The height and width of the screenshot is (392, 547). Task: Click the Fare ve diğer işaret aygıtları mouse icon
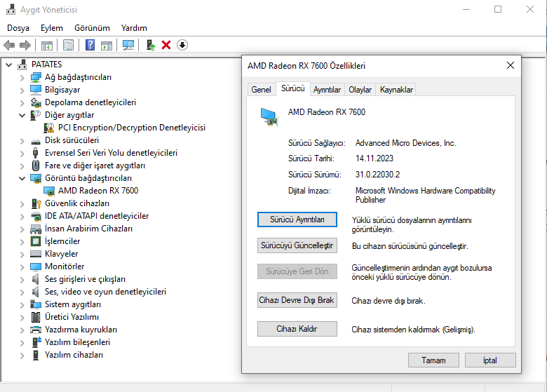[x=36, y=165]
